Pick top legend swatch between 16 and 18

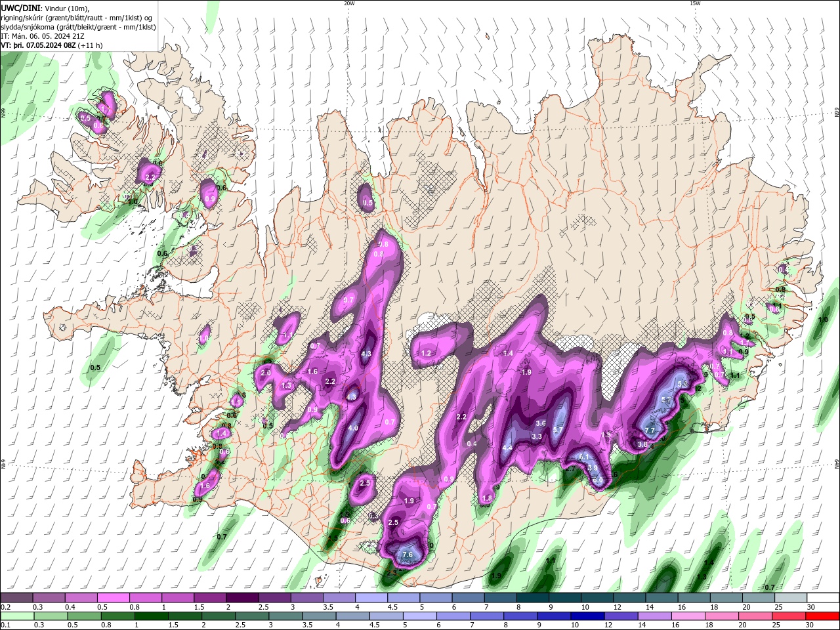[694, 598]
